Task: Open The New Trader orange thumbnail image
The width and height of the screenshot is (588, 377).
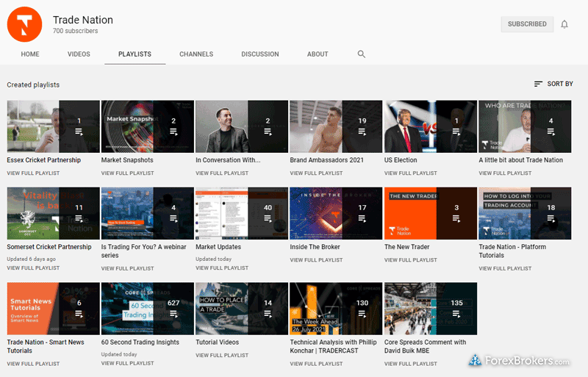Action: click(431, 213)
